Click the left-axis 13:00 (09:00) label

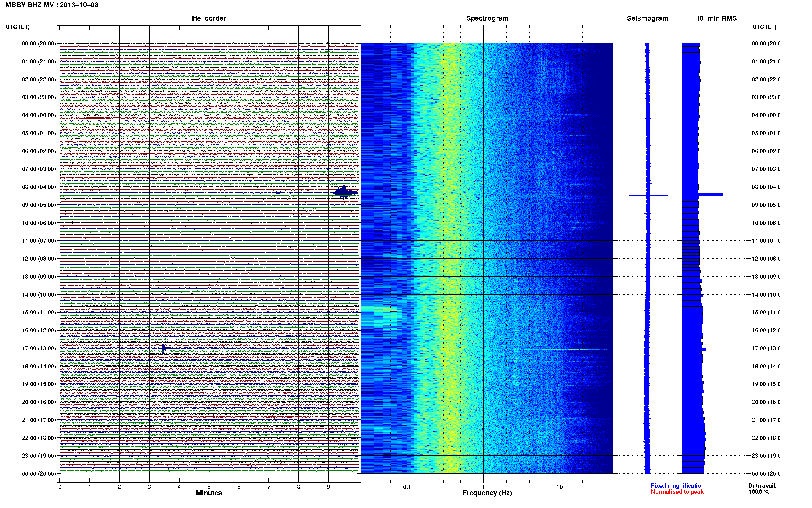tap(39, 277)
